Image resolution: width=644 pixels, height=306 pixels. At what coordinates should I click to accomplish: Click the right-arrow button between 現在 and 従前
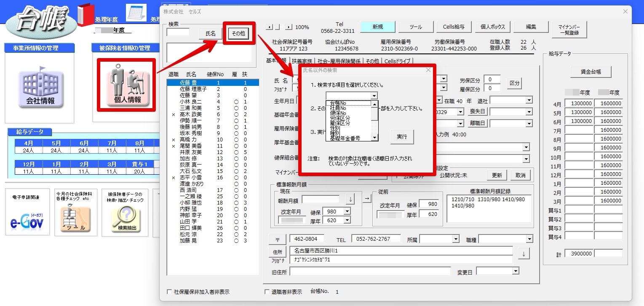367,198
